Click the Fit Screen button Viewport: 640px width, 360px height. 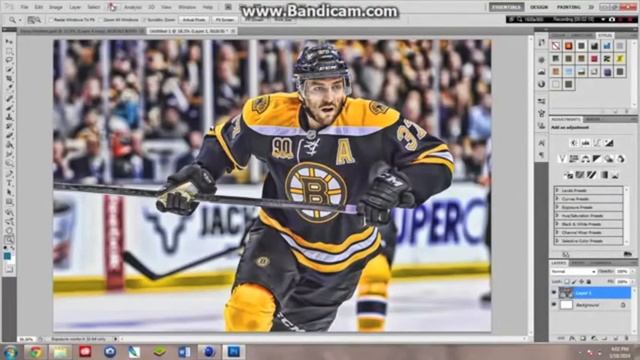[224, 20]
